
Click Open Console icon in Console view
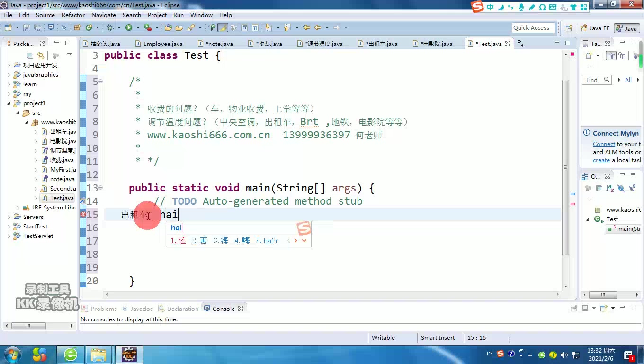point(604,309)
